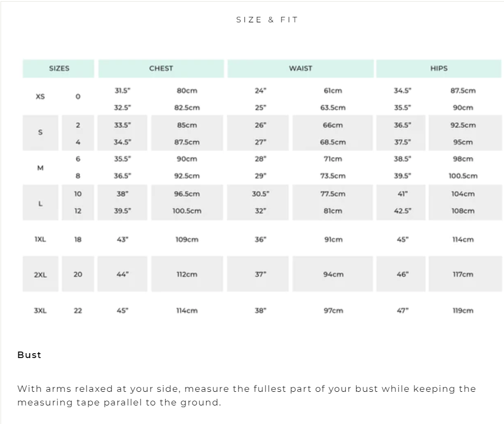
Task: Select numeric size 22 cell
Action: 78,311
